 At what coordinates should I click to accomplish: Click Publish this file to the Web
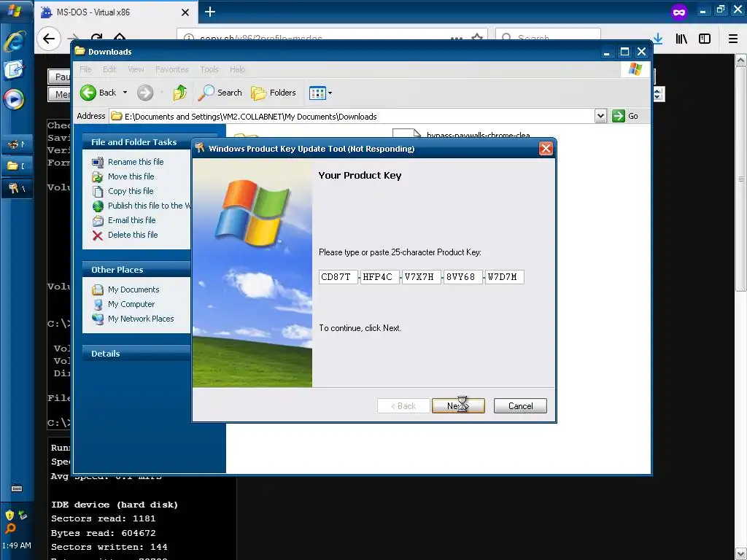click(x=149, y=206)
